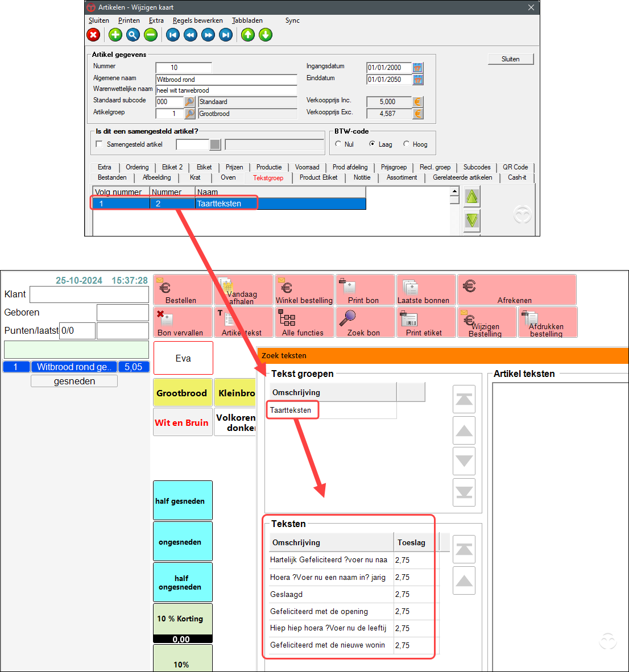Click the green add (plus) toolbar icon
Image resolution: width=629 pixels, height=672 pixels.
click(x=115, y=35)
